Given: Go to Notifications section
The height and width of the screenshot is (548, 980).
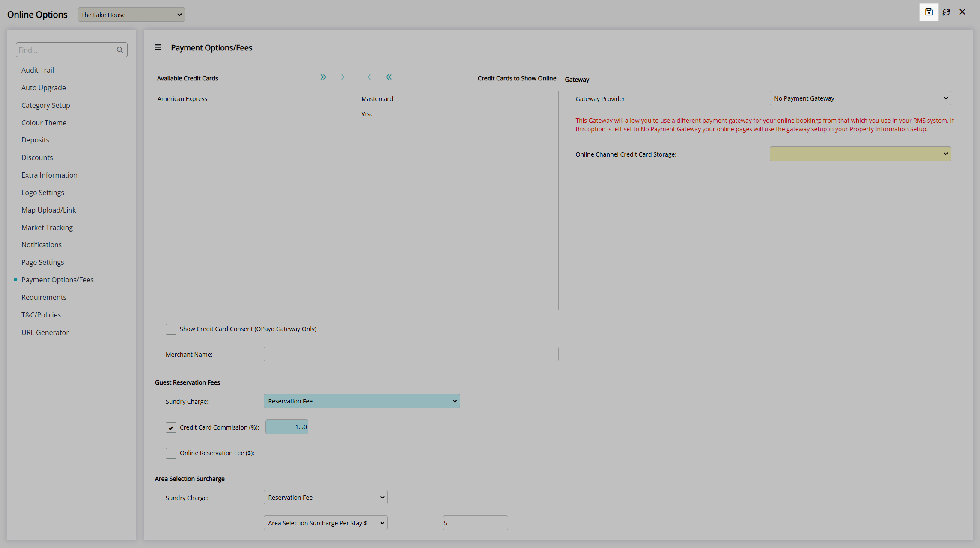Looking at the screenshot, I should pyautogui.click(x=42, y=245).
